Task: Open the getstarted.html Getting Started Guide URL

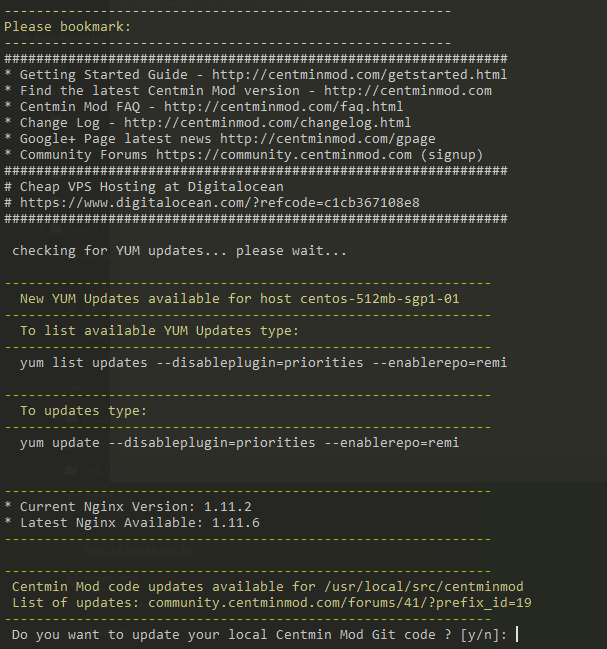Action: (359, 75)
